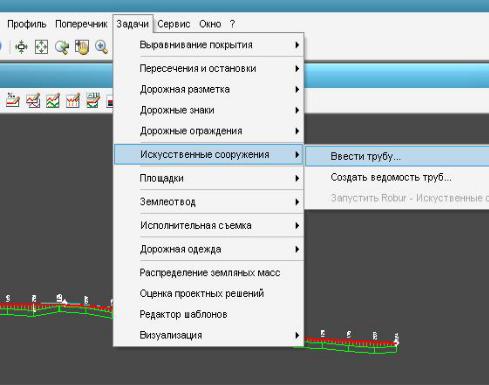Choose Создать ведомость труб... in submenu
489x385 pixels.
click(x=397, y=177)
